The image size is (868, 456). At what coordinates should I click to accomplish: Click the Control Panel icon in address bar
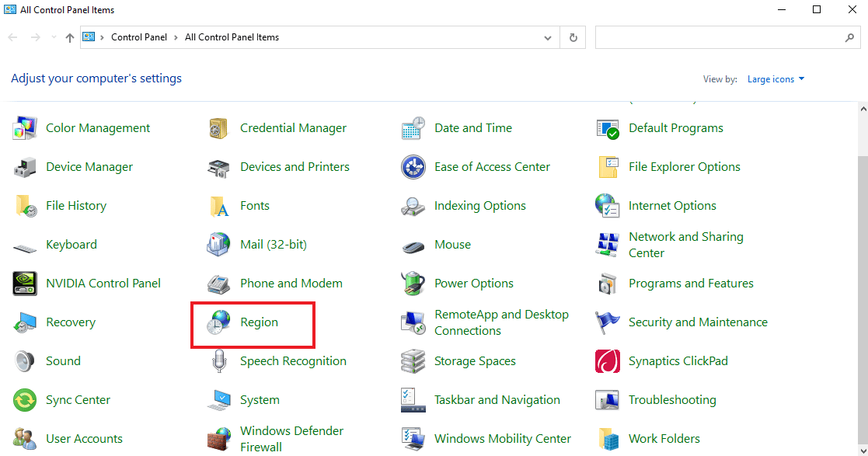coord(89,37)
